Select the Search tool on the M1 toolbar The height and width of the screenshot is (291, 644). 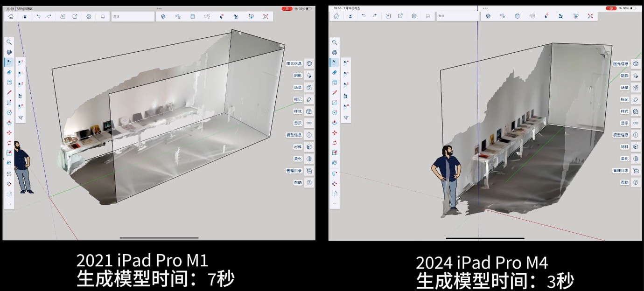[9, 42]
